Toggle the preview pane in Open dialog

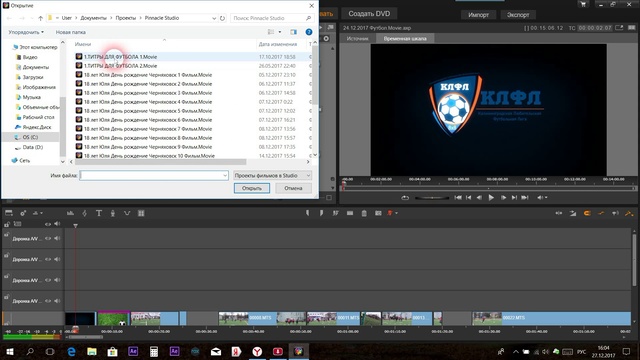293,32
